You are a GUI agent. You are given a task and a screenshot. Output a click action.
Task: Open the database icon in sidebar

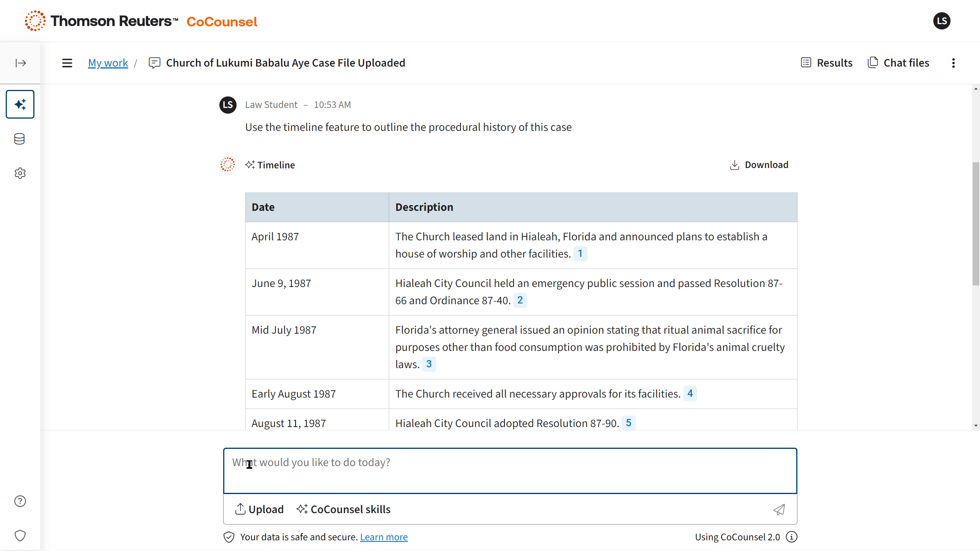coord(20,139)
